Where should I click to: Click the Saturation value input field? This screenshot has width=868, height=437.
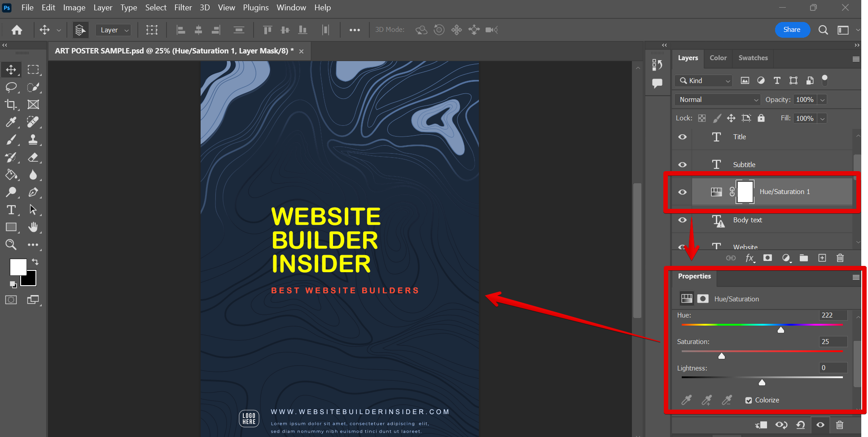(833, 341)
